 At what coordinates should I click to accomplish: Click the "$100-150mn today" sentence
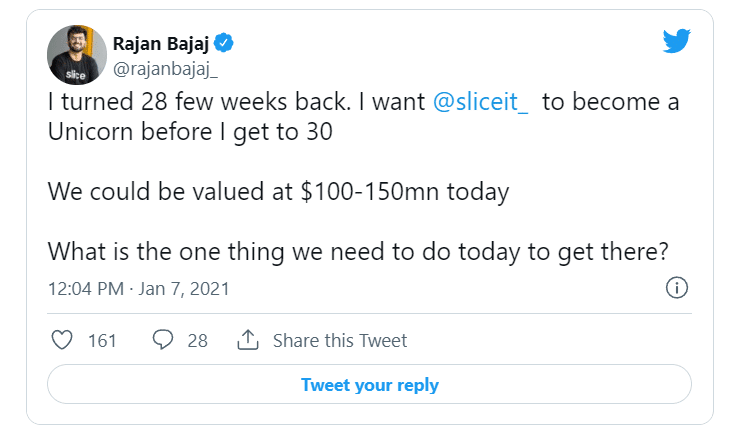[278, 191]
